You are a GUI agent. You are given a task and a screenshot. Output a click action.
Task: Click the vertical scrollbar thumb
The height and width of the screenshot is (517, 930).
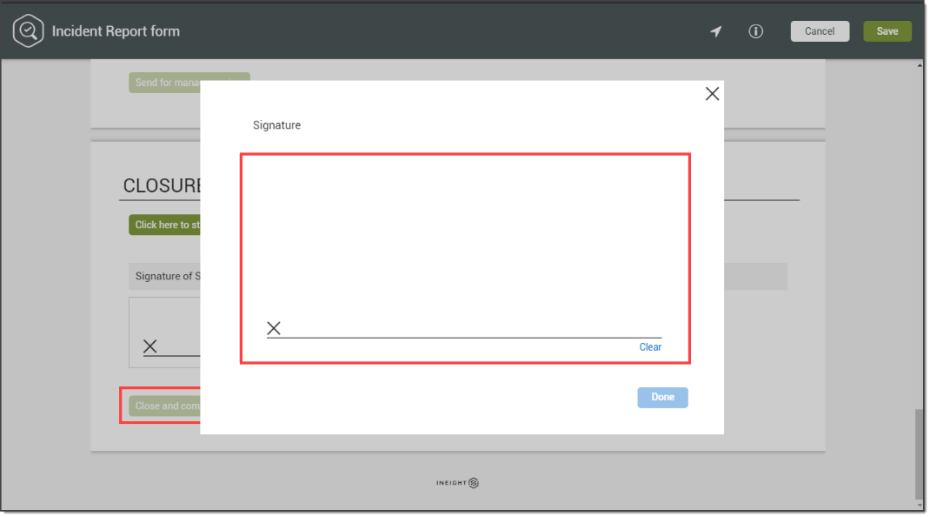click(x=919, y=454)
